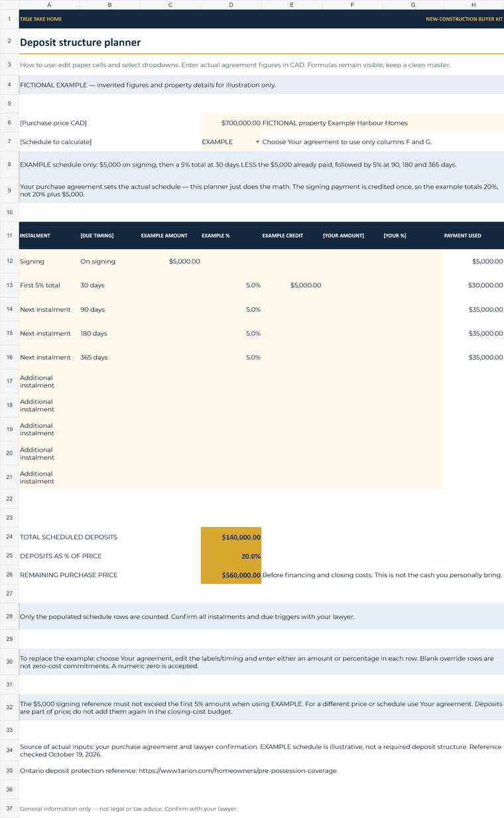This screenshot has height=818, width=504.
Task: Select 'Additional instalment' in row 21
Action: [49, 478]
